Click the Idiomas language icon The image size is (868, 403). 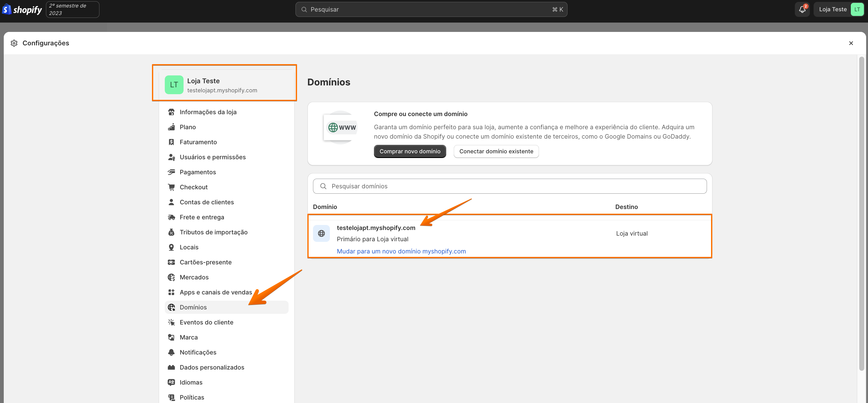pos(171,382)
